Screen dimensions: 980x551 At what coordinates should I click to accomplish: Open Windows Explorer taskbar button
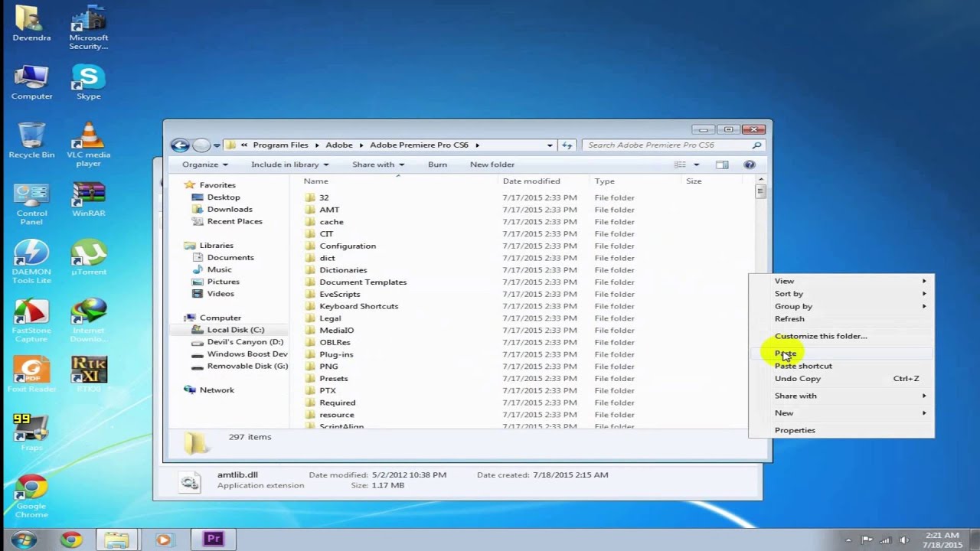(x=116, y=540)
